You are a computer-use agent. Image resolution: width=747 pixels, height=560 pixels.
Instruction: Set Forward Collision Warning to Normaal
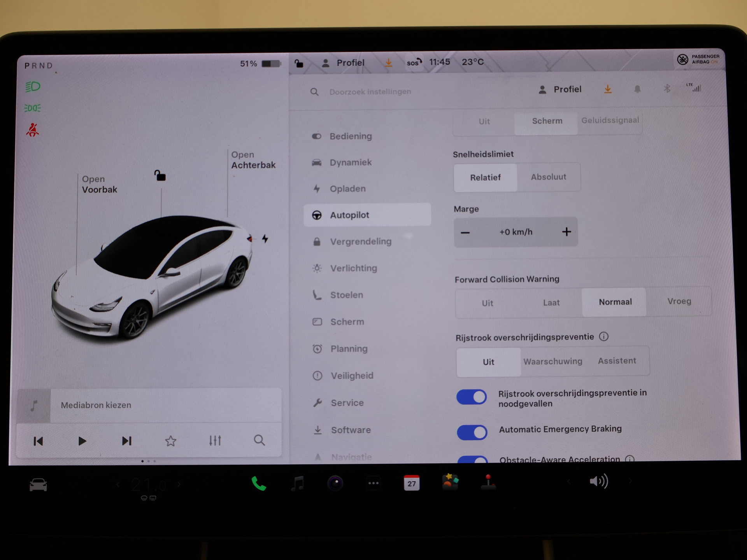pos(615,302)
